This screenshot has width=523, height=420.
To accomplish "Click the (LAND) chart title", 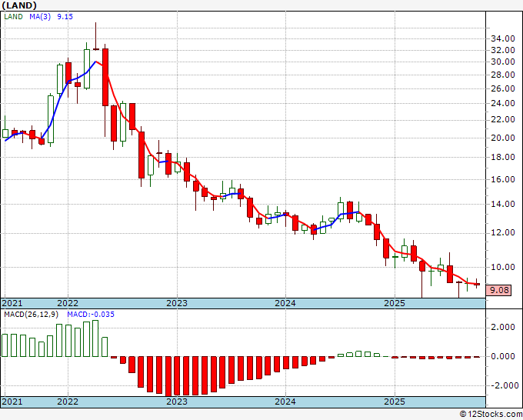I will [x=19, y=5].
